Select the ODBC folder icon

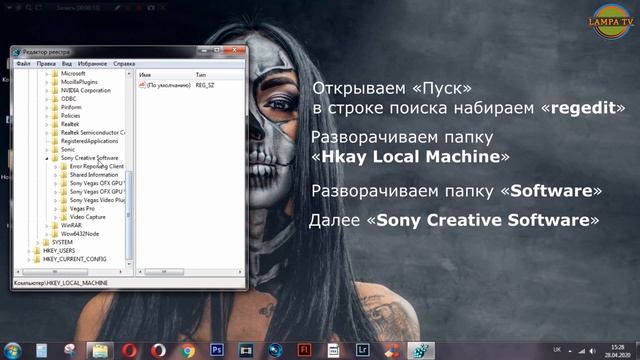pos(55,99)
